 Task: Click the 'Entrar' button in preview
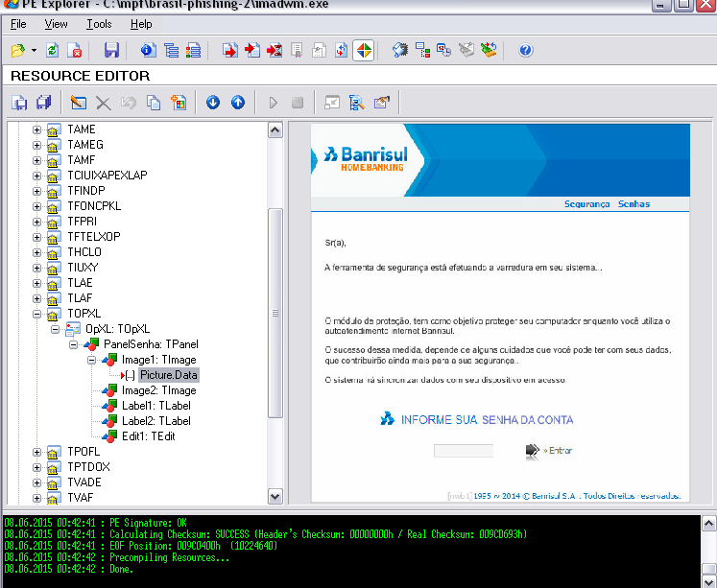tap(549, 451)
